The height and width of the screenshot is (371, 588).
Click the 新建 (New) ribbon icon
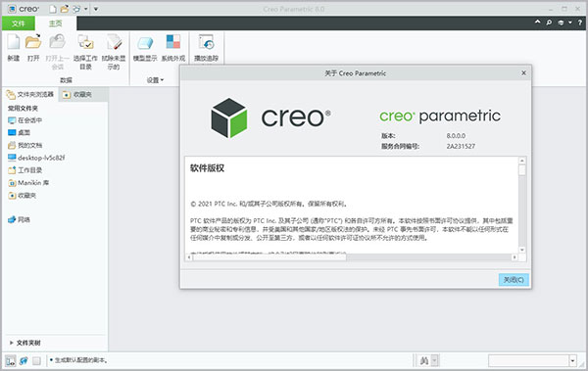click(14, 41)
